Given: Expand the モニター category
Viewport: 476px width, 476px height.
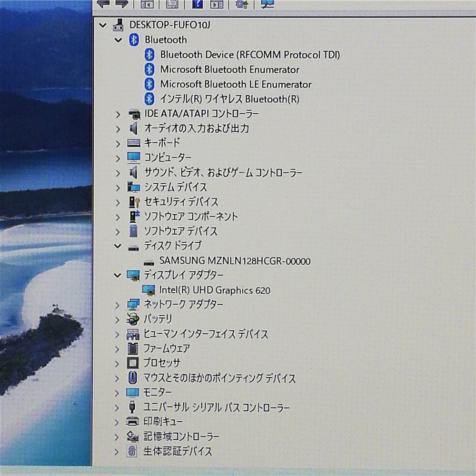Looking at the screenshot, I should [x=117, y=393].
